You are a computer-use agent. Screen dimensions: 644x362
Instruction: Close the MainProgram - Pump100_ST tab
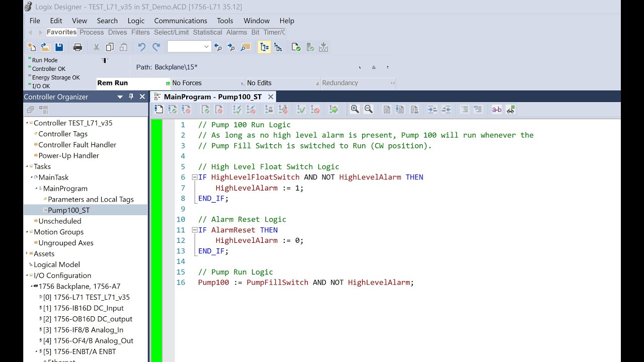[x=271, y=97]
